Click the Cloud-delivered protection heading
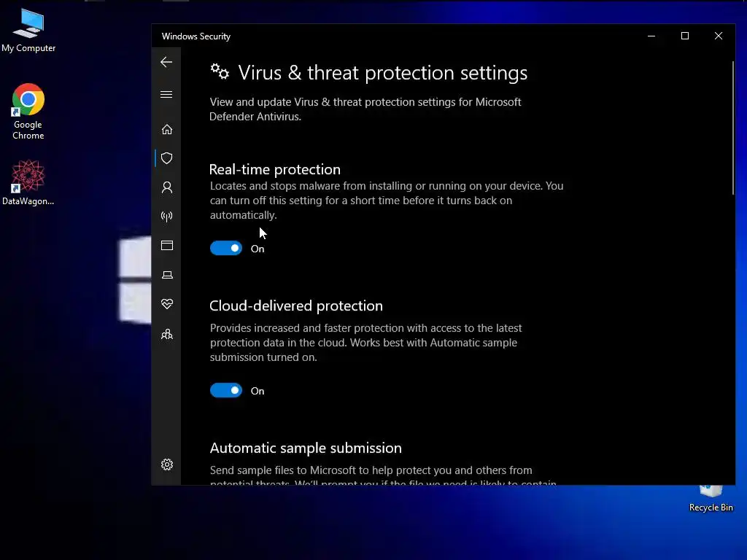The height and width of the screenshot is (560, 747). [x=296, y=306]
